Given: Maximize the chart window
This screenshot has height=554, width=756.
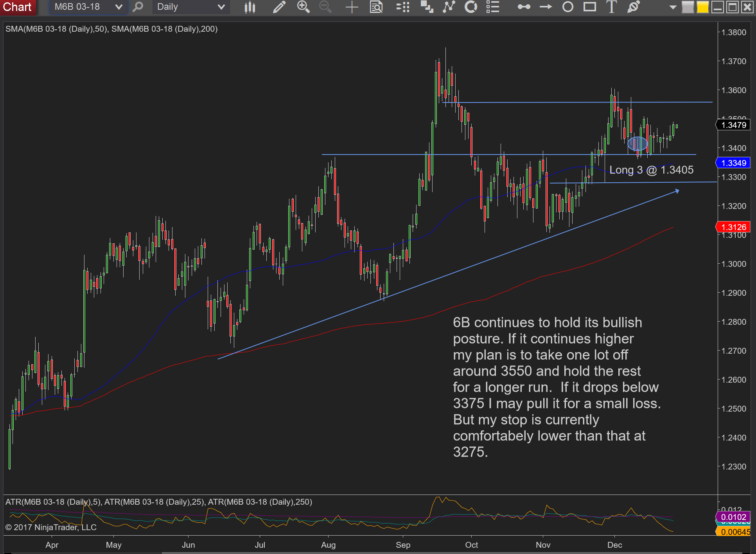Looking at the screenshot, I should click(x=732, y=7).
